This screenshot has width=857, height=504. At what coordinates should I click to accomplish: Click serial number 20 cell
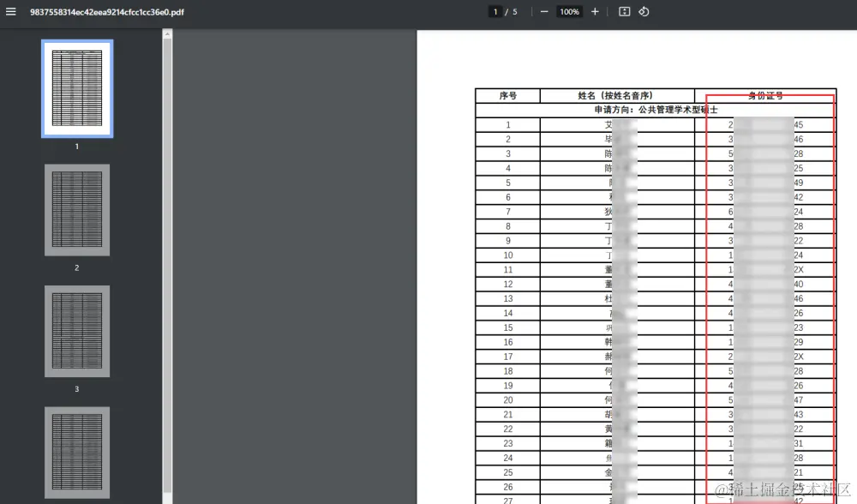[507, 400]
